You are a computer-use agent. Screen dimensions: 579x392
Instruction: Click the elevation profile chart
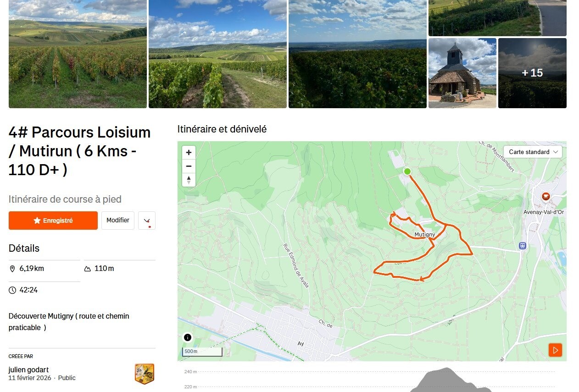tap(372, 379)
